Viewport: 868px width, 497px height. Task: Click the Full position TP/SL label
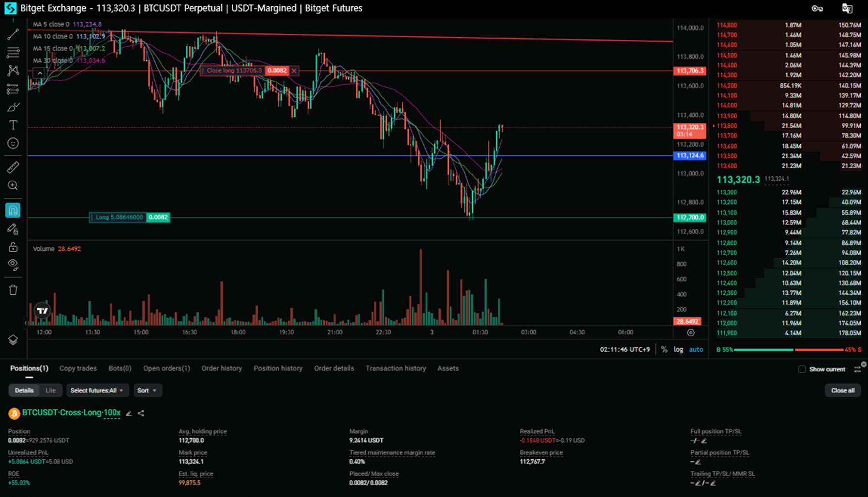point(716,431)
